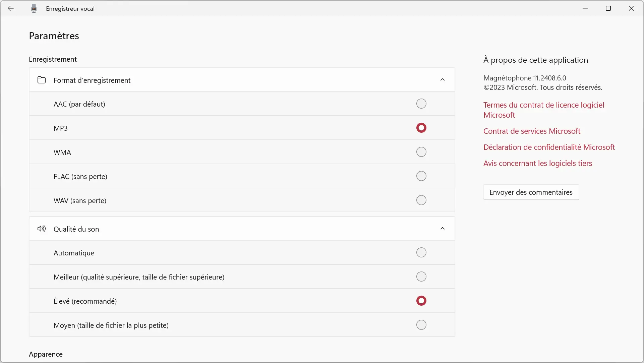
Task: Click the Automatique quality label
Action: click(74, 253)
